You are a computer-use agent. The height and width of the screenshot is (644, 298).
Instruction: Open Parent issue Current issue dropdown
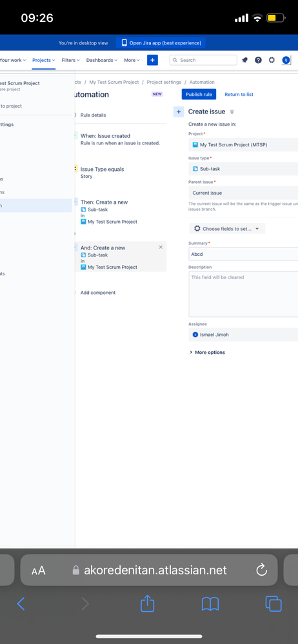243,193
